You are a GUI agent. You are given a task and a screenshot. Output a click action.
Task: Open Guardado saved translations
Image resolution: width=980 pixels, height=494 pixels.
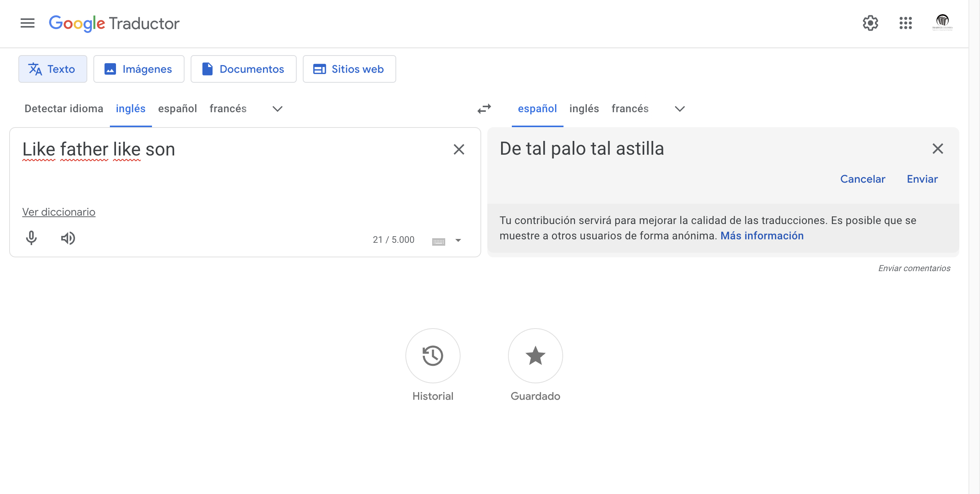click(x=536, y=356)
